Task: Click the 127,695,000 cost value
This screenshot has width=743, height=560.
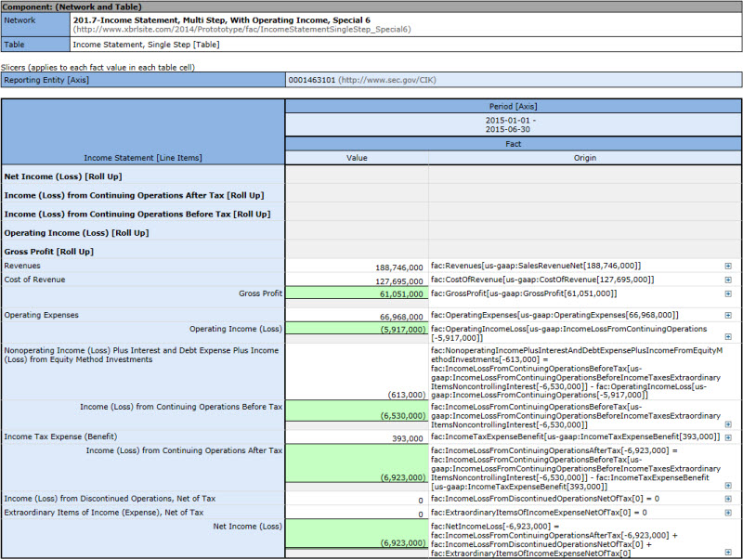Action: [399, 281]
